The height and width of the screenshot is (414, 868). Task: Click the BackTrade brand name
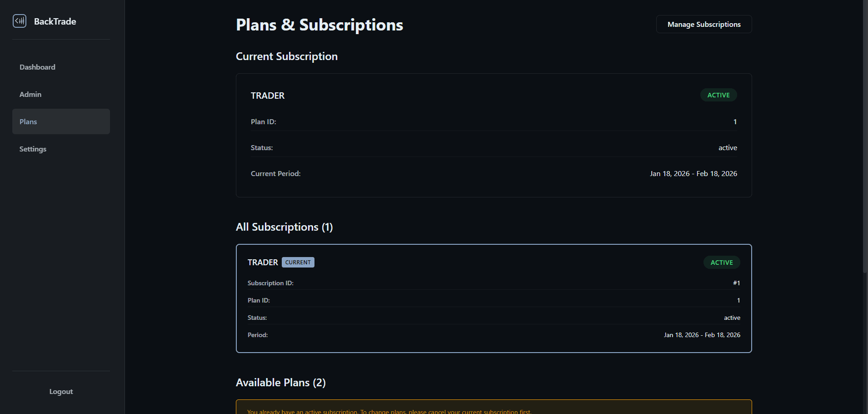[55, 21]
